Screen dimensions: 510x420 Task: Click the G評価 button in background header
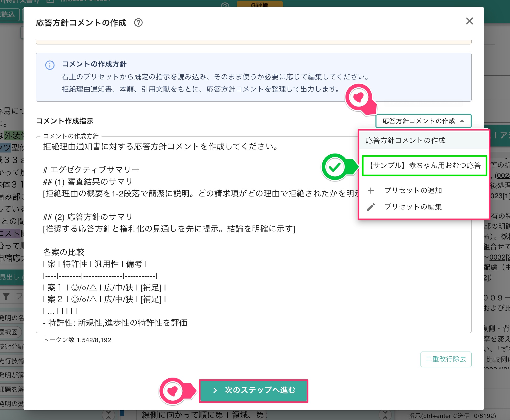[x=260, y=4]
